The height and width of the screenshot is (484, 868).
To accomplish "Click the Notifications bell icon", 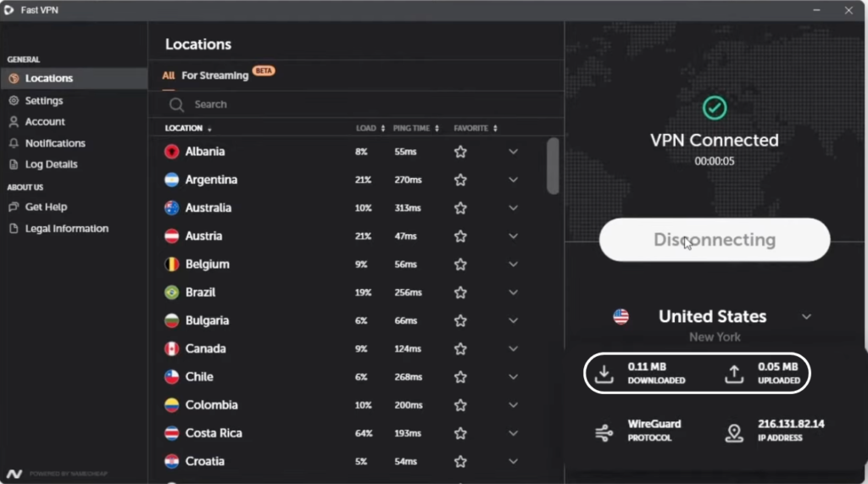I will point(14,143).
